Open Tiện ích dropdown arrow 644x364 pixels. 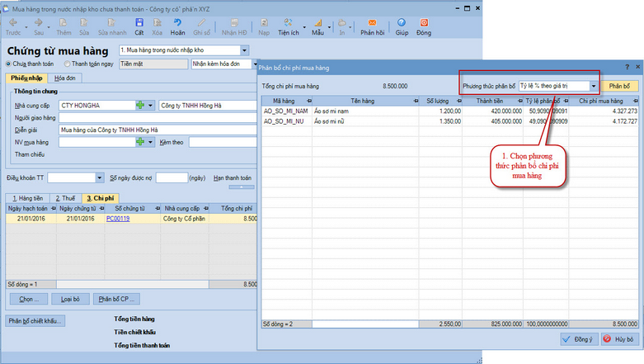pyautogui.click(x=304, y=27)
